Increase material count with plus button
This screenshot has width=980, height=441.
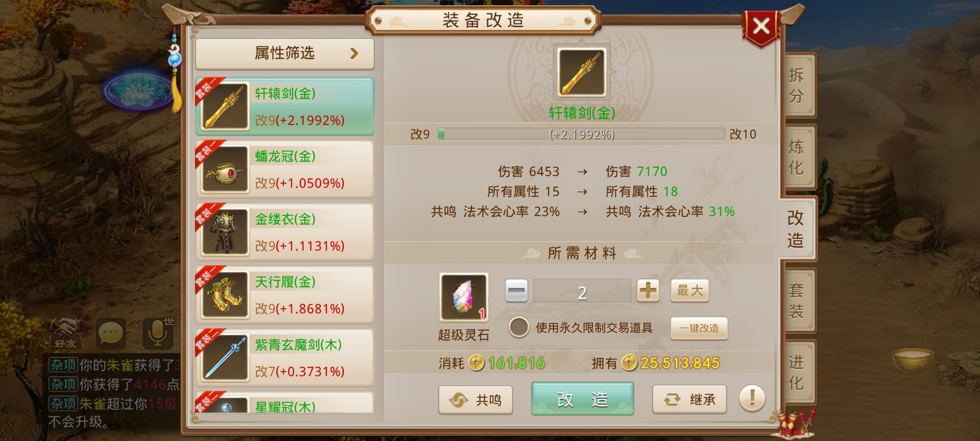[x=648, y=291]
